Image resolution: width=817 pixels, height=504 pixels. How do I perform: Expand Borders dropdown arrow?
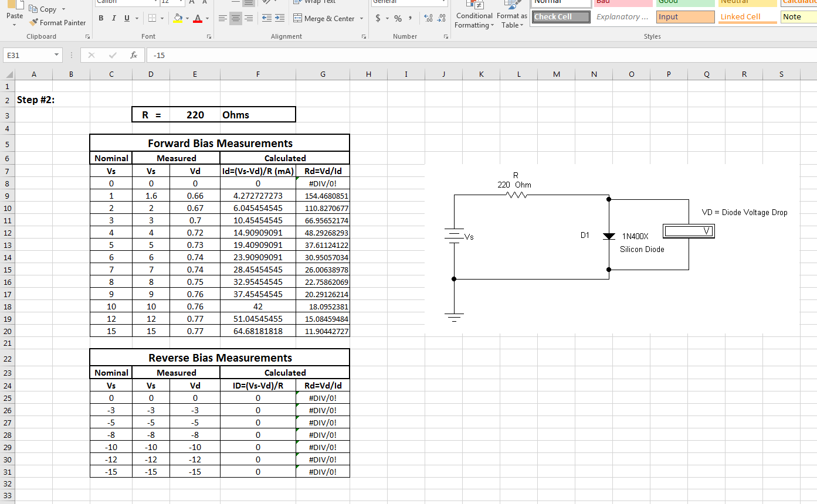coord(162,19)
